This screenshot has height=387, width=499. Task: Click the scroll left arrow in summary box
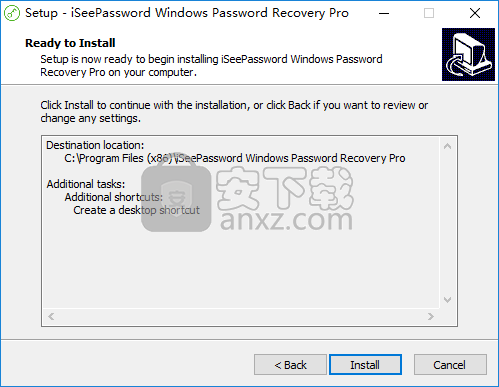click(51, 316)
